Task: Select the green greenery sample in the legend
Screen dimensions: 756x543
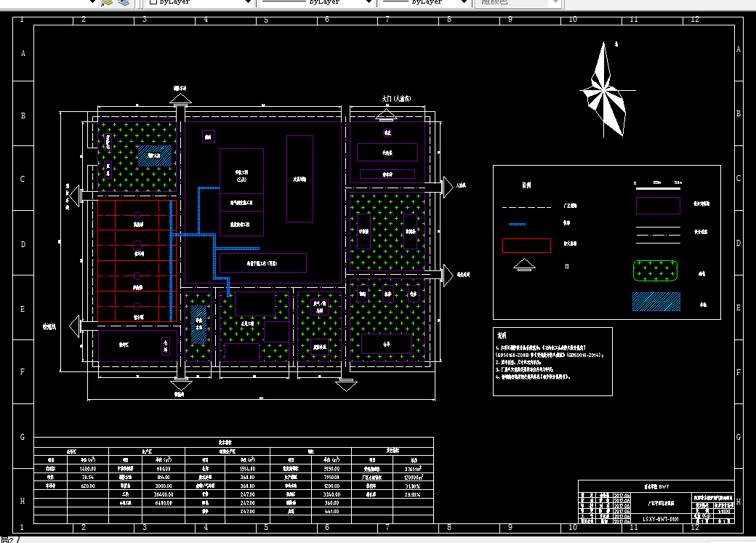Action: pyautogui.click(x=655, y=270)
